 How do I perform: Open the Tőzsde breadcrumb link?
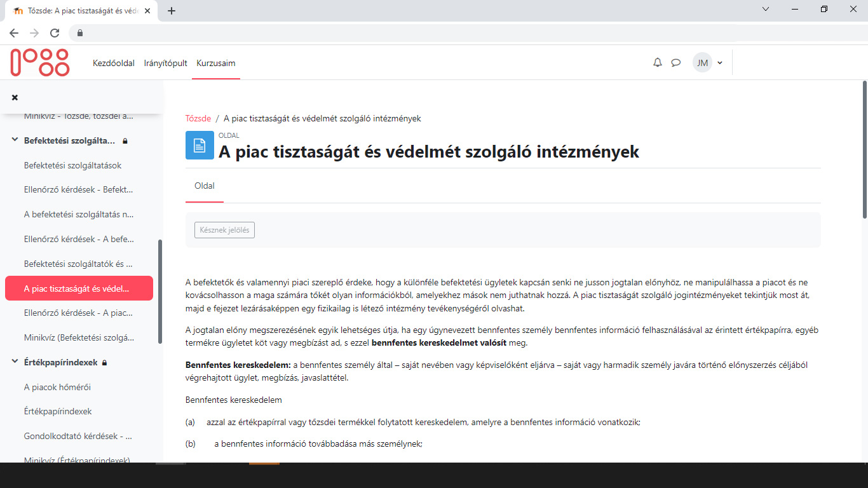198,118
